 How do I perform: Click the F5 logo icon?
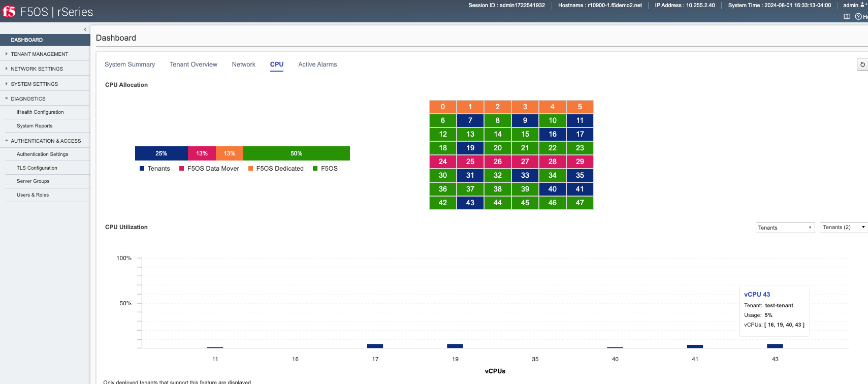point(9,11)
